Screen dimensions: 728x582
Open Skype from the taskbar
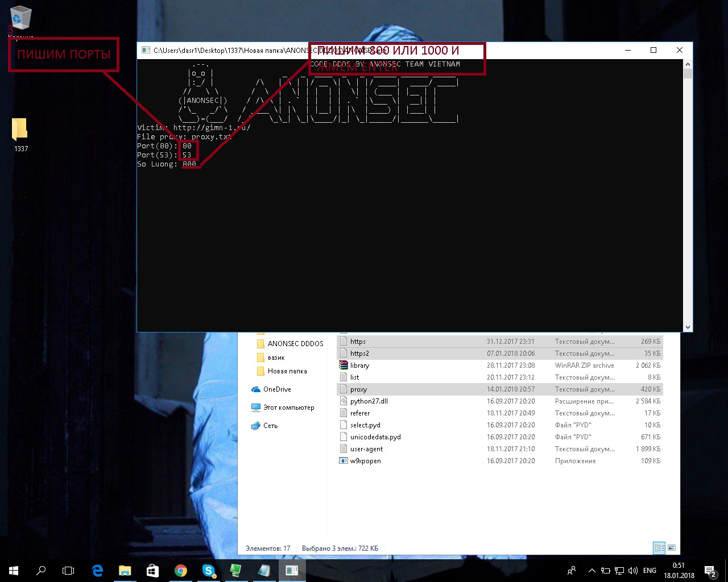[x=208, y=571]
